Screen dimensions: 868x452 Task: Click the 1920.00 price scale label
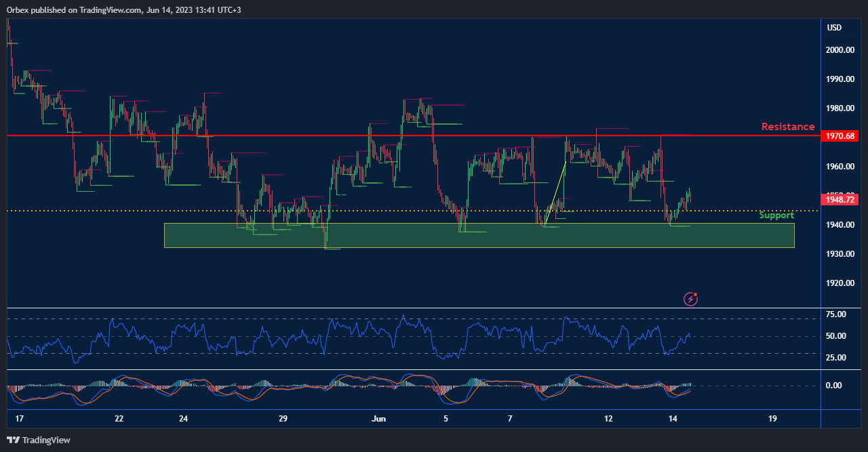840,283
